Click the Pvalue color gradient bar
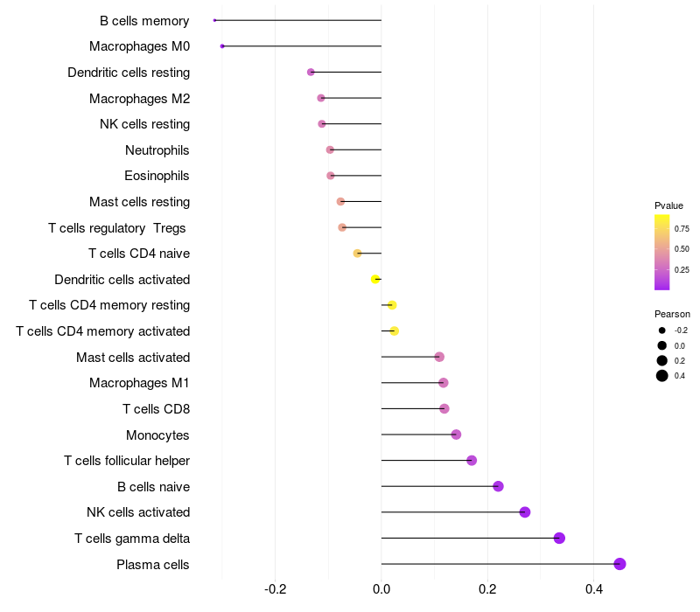This screenshot has width=700, height=612. pyautogui.click(x=661, y=252)
